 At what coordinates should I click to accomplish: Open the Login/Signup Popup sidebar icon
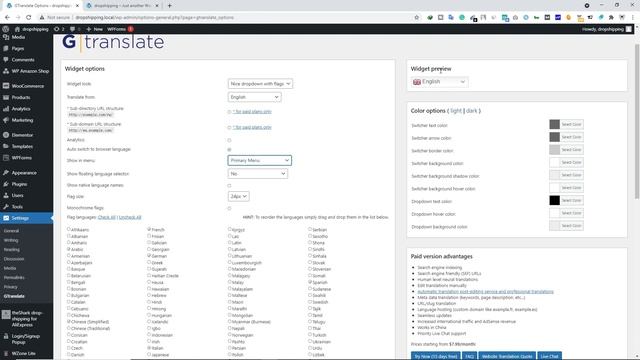tap(6, 336)
